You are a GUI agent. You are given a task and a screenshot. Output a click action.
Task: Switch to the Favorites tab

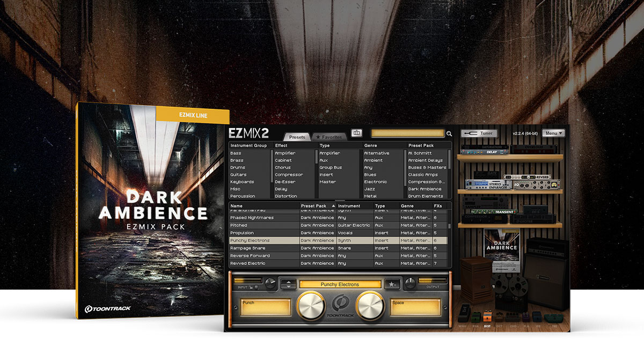tap(329, 137)
